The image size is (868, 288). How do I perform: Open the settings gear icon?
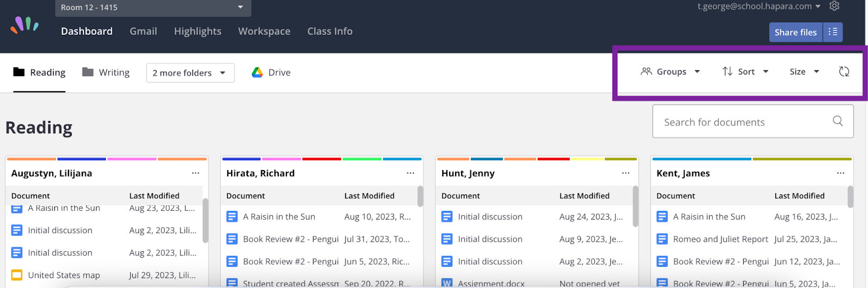coord(834,6)
